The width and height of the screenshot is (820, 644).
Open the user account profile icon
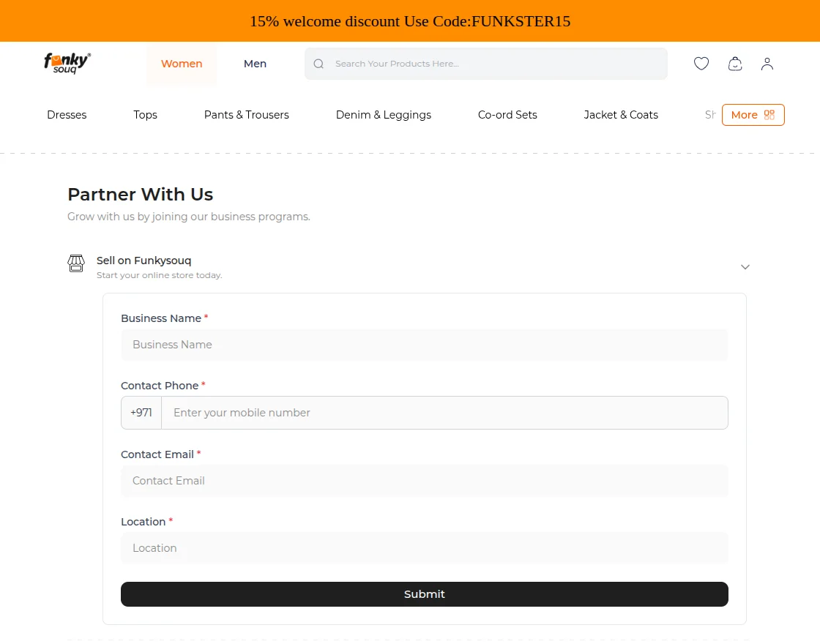767,64
